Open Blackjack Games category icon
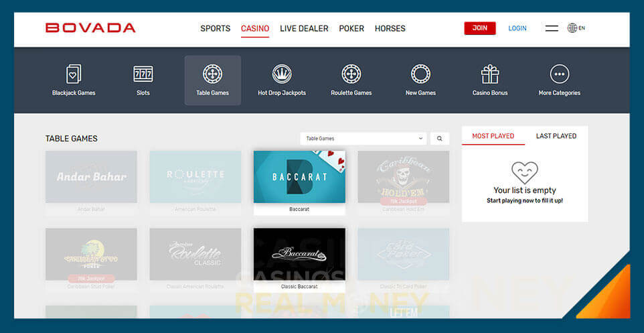This screenshot has height=333, width=644. [74, 74]
